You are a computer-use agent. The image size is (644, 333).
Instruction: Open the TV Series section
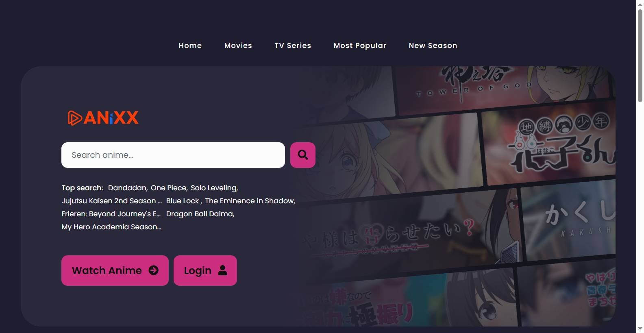tap(293, 46)
